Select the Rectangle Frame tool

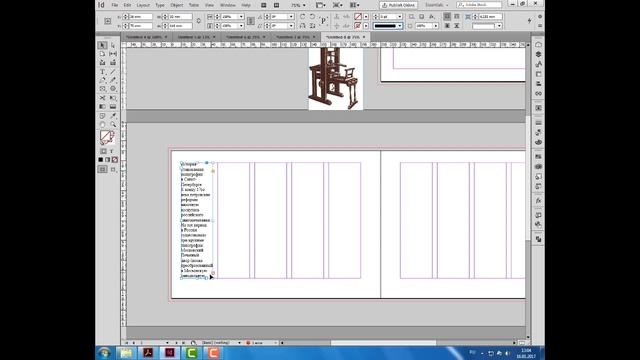coord(102,89)
